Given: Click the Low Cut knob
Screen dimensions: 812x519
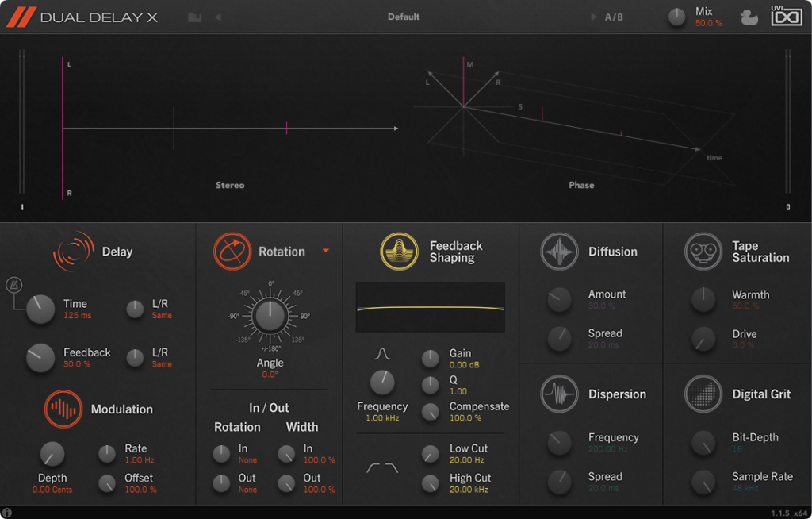Looking at the screenshot, I should pos(431,454).
